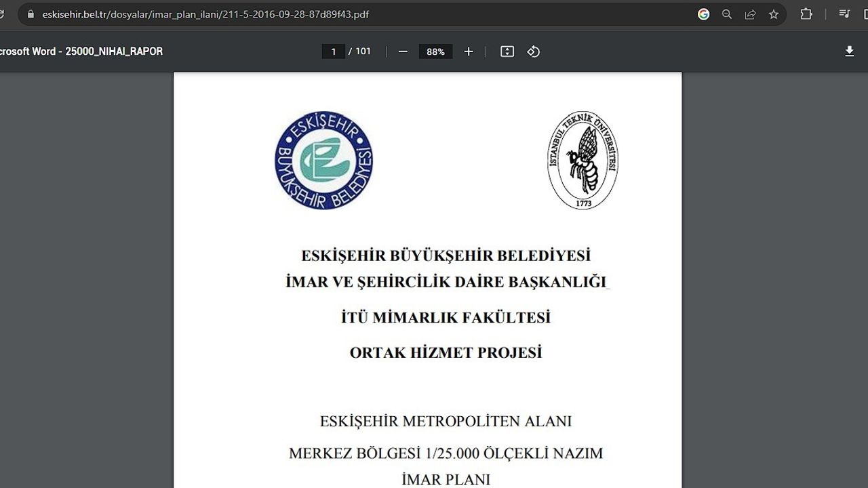This screenshot has height=488, width=868.
Task: Click the Share this page icon
Action: pyautogui.click(x=751, y=14)
